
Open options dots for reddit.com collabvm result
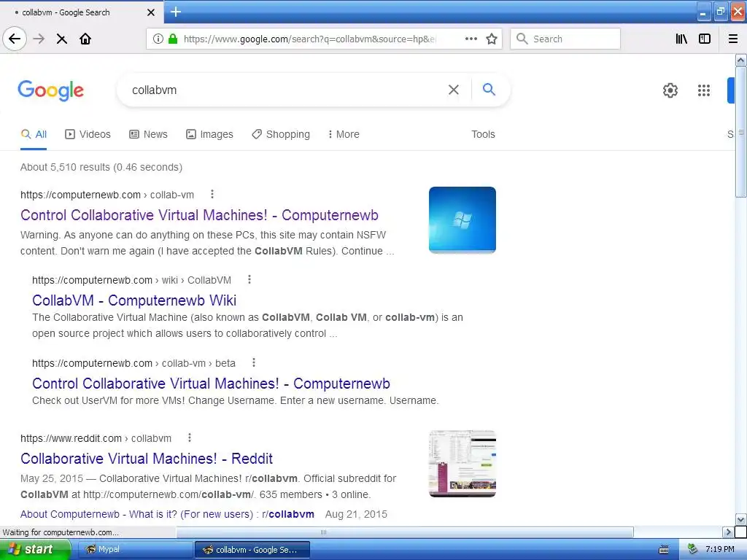[189, 437]
